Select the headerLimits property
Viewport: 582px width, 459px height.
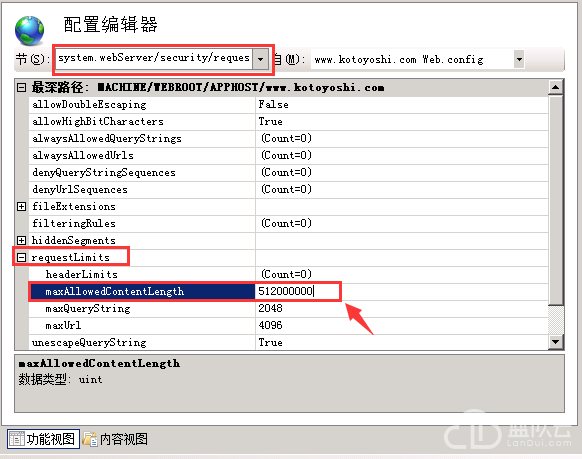click(82, 275)
